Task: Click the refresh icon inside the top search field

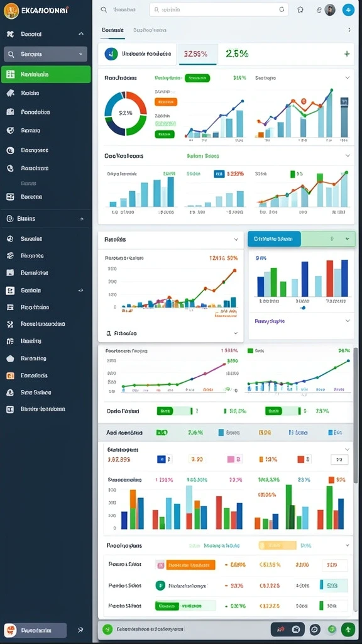Action: (282, 9)
